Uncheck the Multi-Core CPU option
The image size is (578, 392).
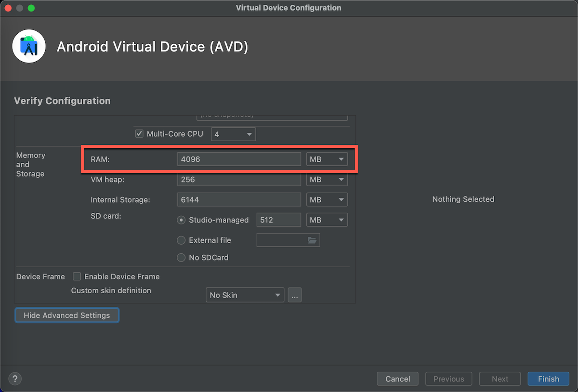pyautogui.click(x=139, y=133)
